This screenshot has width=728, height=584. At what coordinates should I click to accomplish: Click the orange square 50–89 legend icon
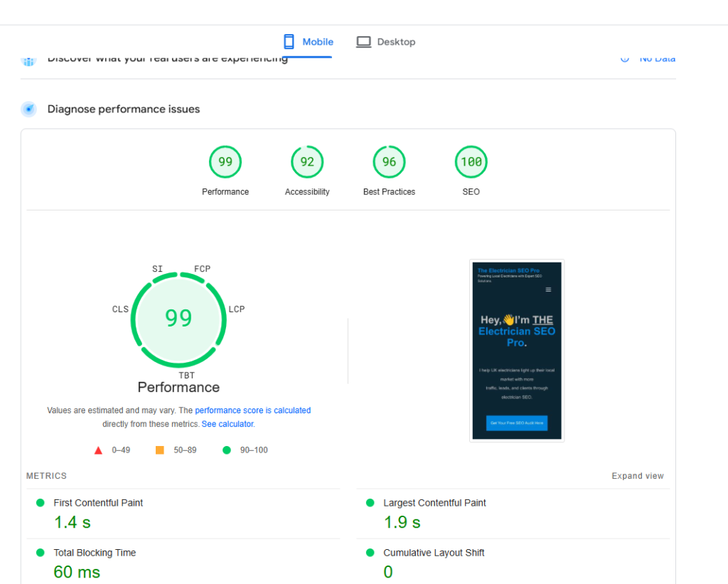pyautogui.click(x=160, y=450)
